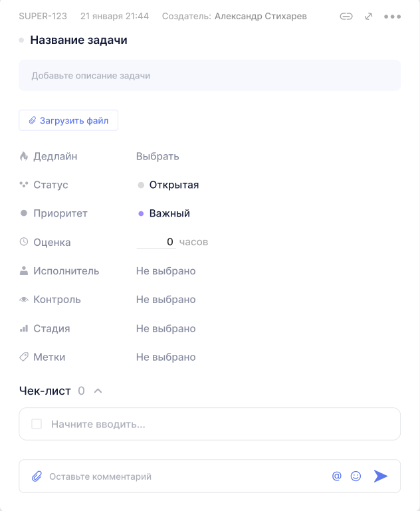Click the copy link icon in header

[346, 17]
